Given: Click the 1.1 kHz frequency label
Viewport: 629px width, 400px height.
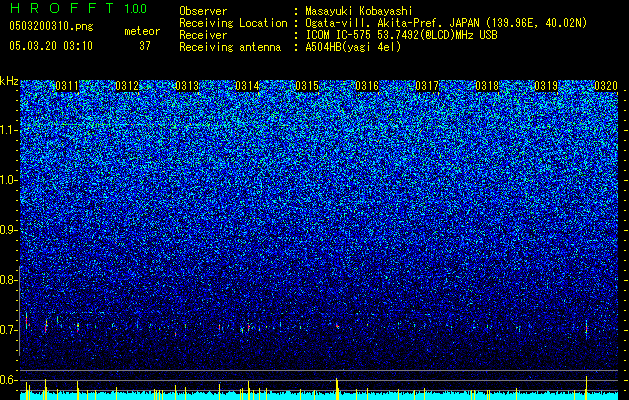Looking at the screenshot, I should pos(9,130).
